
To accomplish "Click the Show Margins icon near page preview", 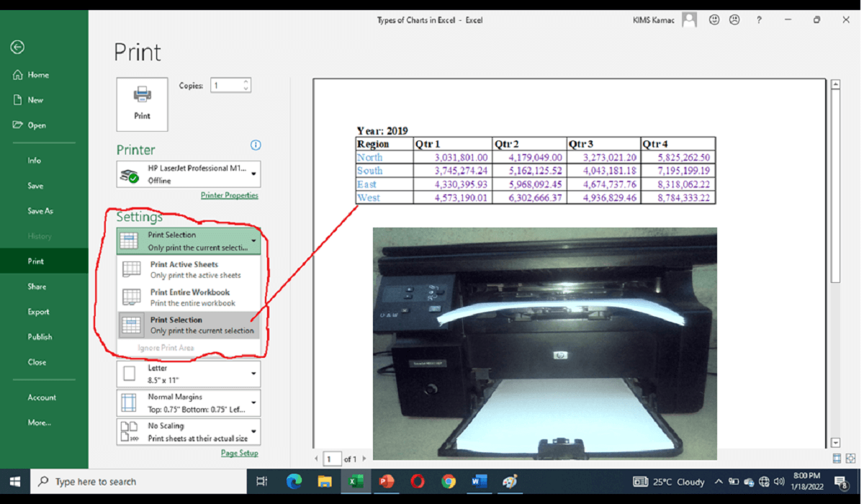I will pyautogui.click(x=836, y=458).
